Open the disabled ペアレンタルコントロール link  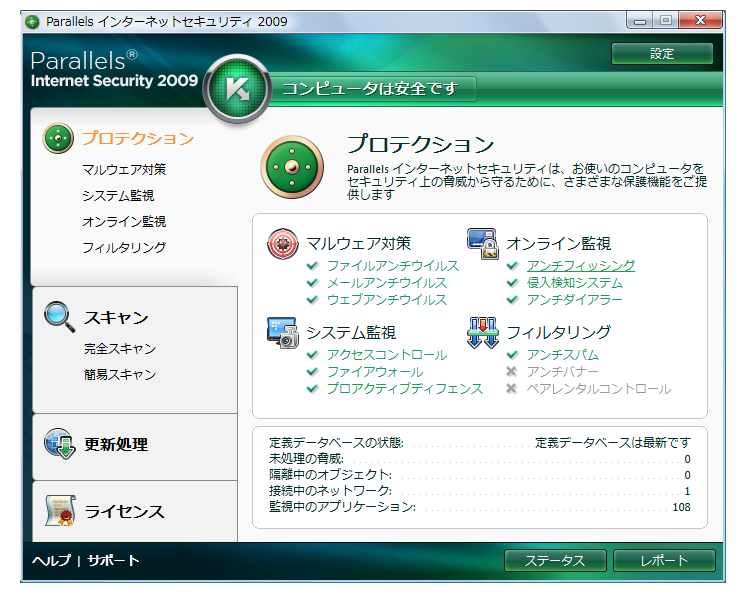tap(599, 389)
